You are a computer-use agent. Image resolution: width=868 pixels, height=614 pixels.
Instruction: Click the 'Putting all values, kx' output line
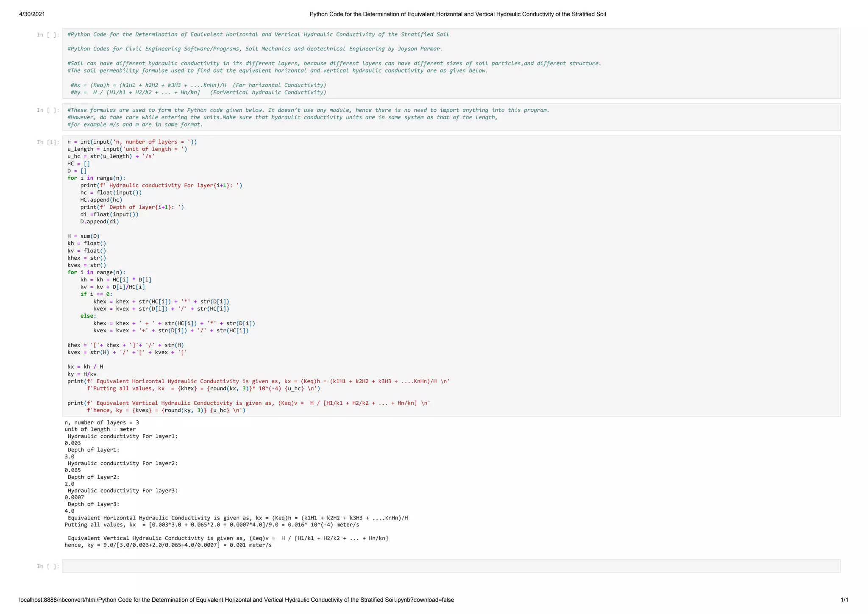click(x=211, y=525)
